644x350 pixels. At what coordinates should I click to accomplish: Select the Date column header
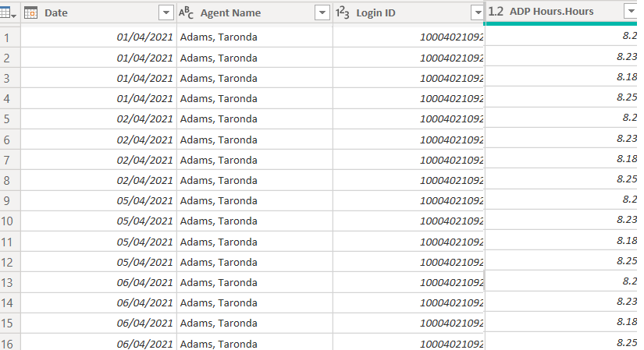tap(98, 13)
